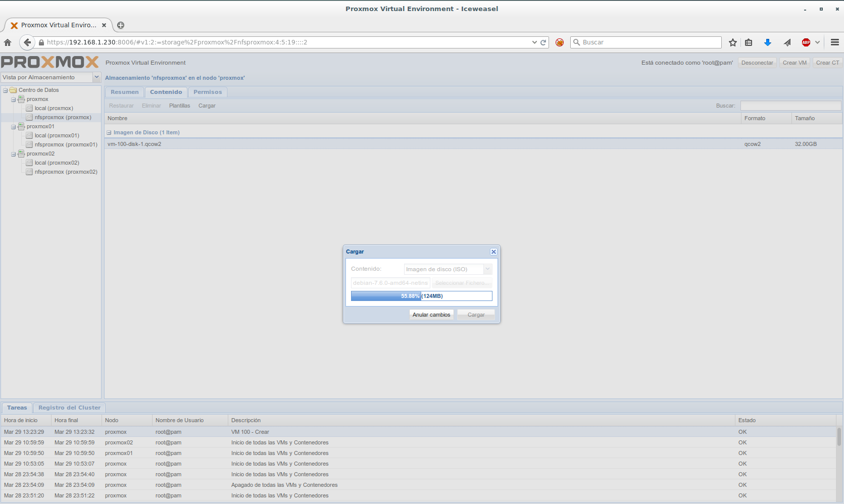The width and height of the screenshot is (844, 504).
Task: Collapse the Centro de Datos tree node
Action: tap(6, 90)
